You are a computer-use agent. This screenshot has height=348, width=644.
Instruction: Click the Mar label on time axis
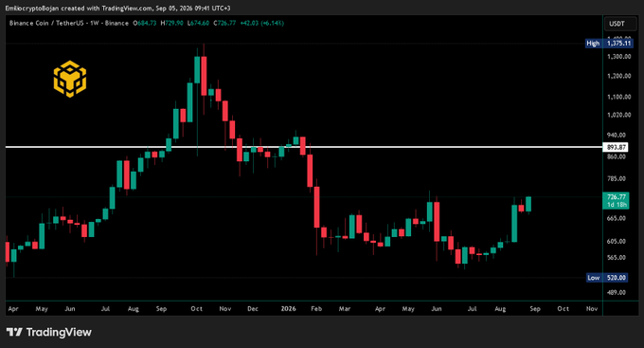coord(345,308)
